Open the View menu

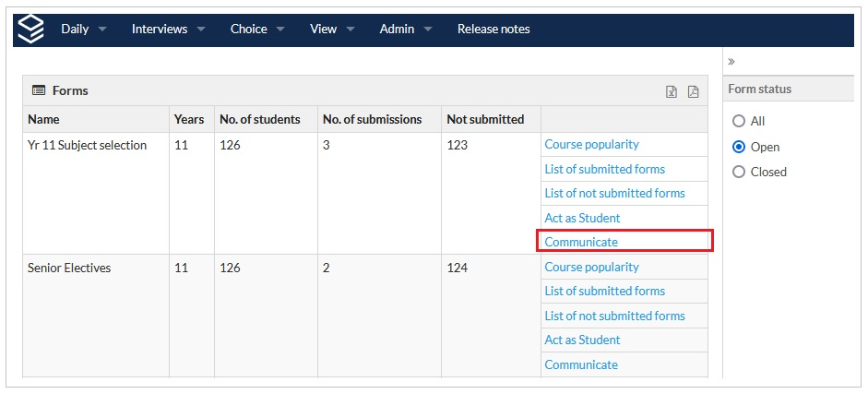[332, 29]
